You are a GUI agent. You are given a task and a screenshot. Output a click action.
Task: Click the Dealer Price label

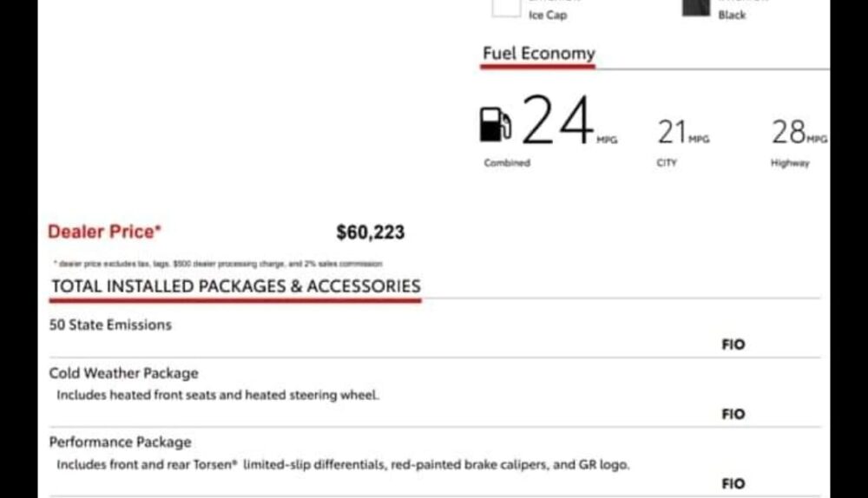click(x=104, y=232)
